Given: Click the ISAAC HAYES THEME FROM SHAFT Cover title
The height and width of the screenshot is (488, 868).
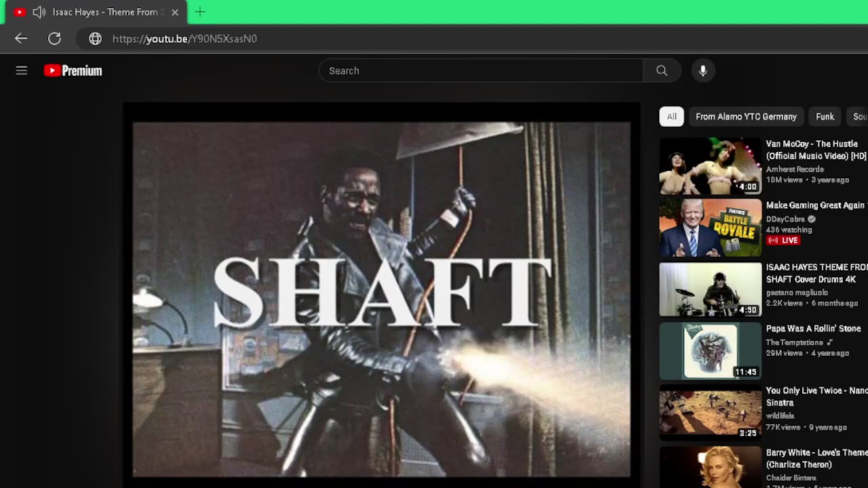Looking at the screenshot, I should (817, 273).
